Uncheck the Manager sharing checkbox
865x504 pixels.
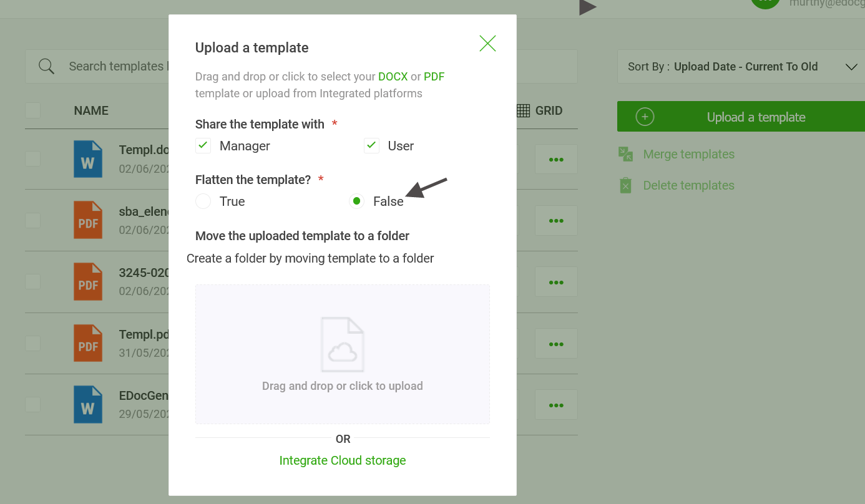(203, 145)
